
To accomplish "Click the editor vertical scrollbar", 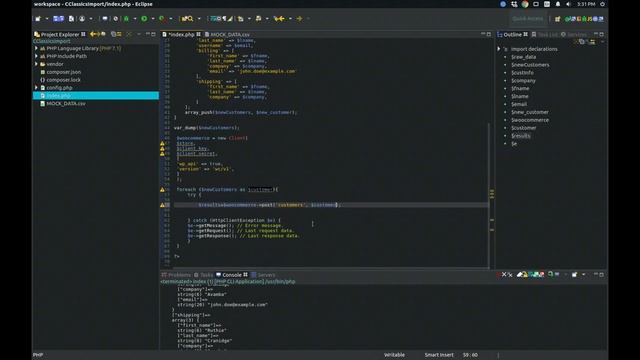I will pos(488,195).
